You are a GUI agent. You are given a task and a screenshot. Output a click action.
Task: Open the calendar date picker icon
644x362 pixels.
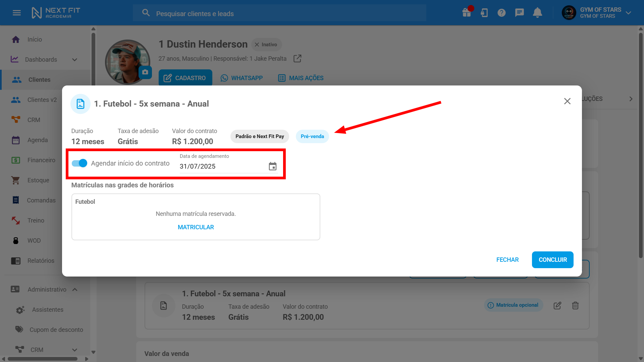(x=273, y=166)
